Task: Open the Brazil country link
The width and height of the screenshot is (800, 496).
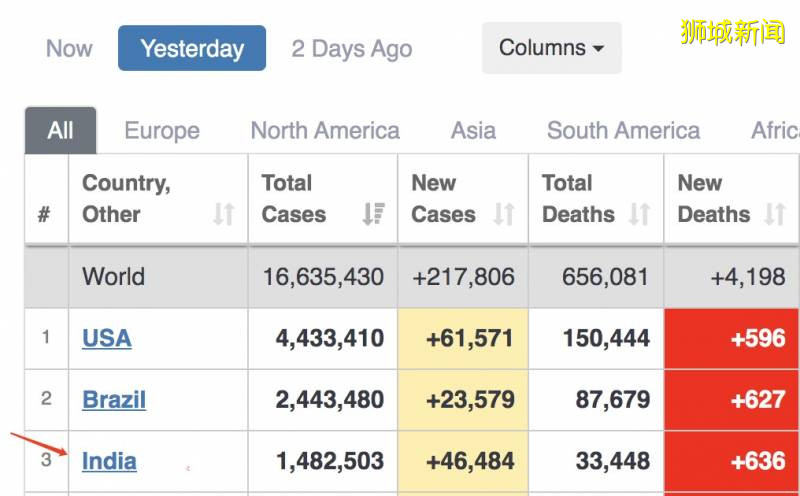Action: pos(114,400)
